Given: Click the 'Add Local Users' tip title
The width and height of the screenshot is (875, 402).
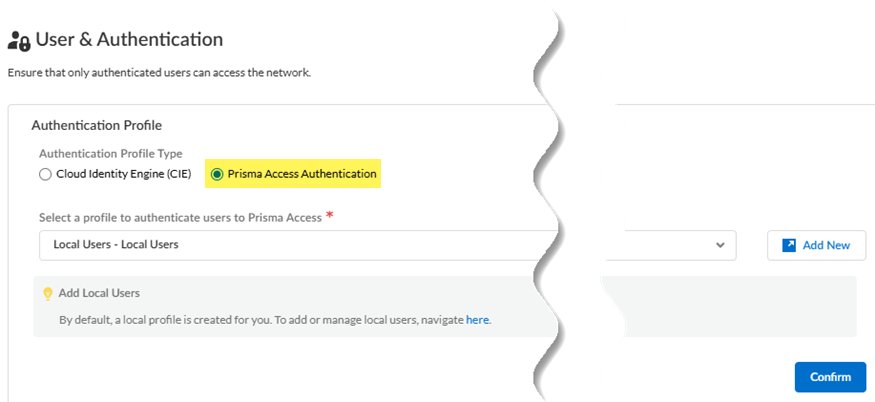Looking at the screenshot, I should pyautogui.click(x=99, y=293).
